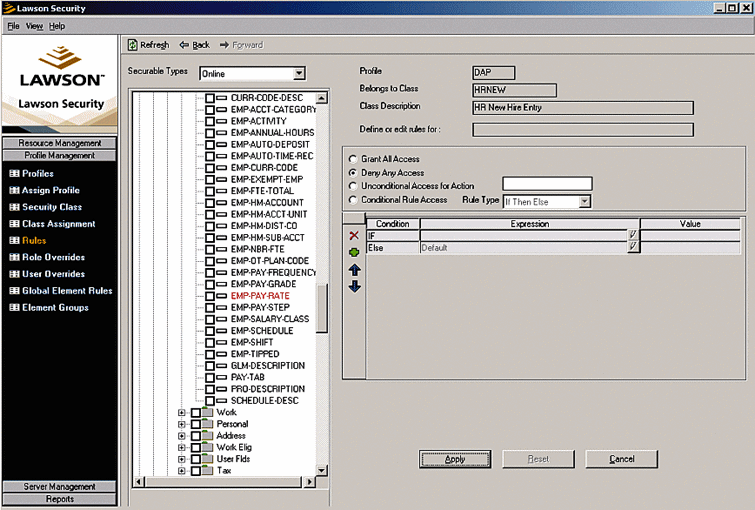This screenshot has height=510, width=755.
Task: Click the vertical scrollbar thumb in the tree
Action: click(x=322, y=308)
